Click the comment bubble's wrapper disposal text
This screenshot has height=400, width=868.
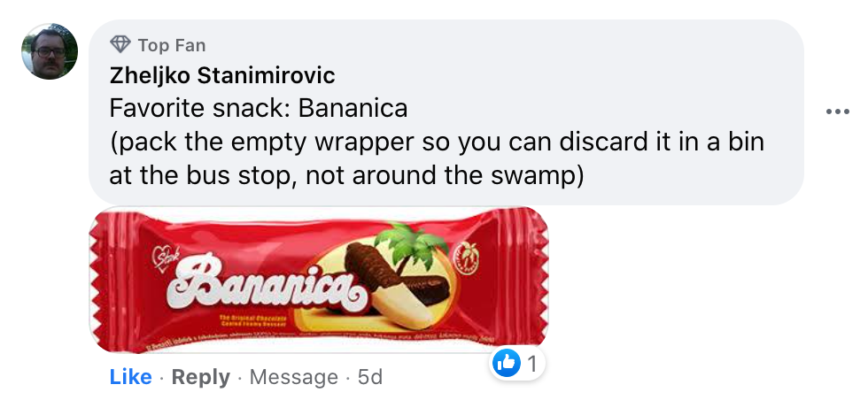click(x=437, y=158)
